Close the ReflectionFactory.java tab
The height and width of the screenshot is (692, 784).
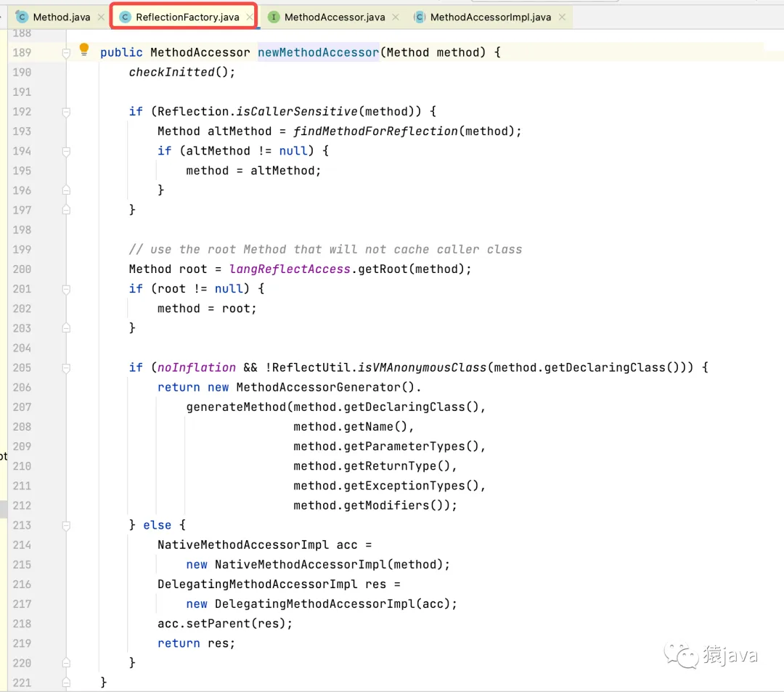[x=249, y=17]
